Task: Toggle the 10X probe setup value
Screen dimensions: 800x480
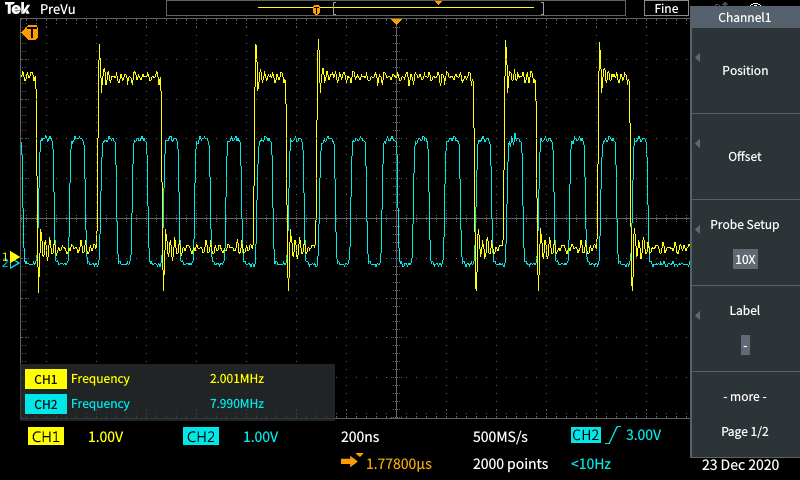Action: click(x=745, y=259)
